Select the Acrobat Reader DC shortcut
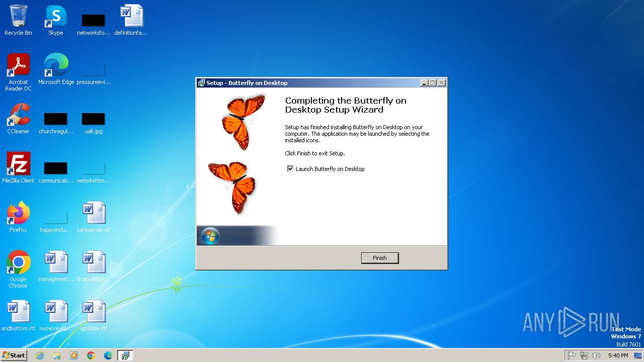The width and height of the screenshot is (644, 362). [x=18, y=72]
